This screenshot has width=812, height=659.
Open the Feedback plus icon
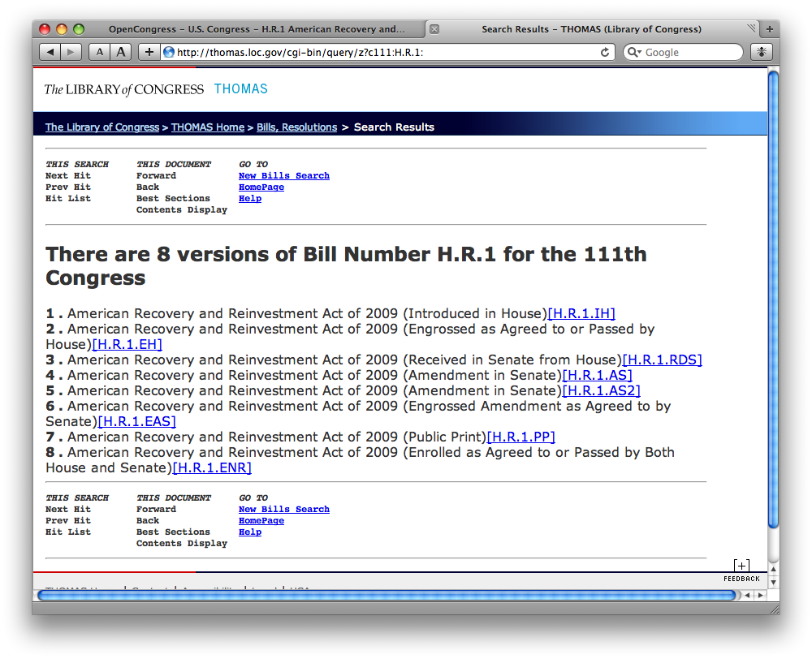[741, 566]
